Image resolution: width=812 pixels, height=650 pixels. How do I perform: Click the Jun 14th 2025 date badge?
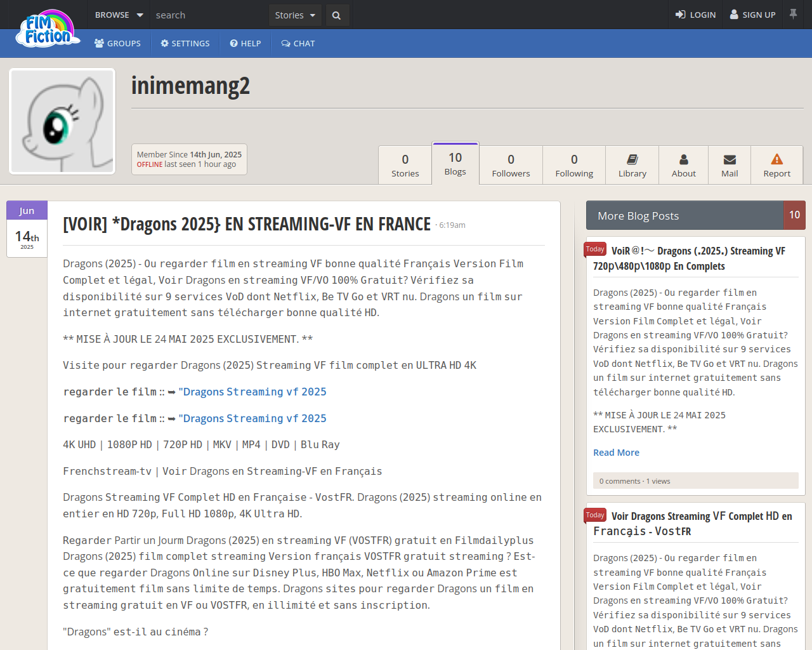[27, 229]
